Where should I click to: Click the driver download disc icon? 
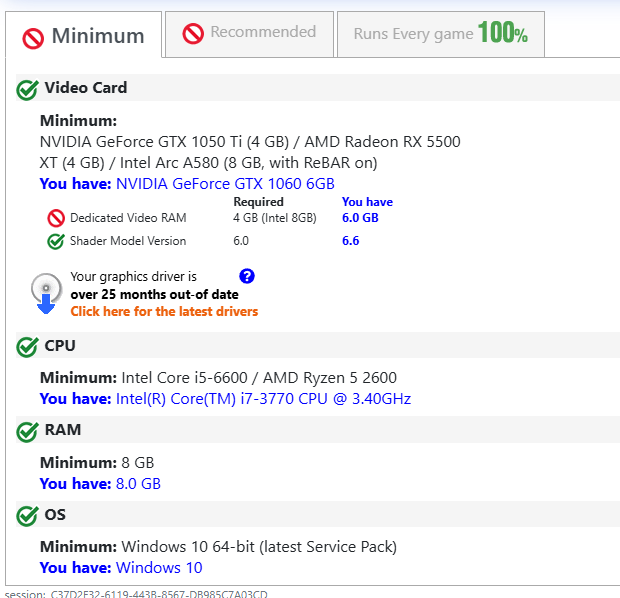(x=46, y=293)
